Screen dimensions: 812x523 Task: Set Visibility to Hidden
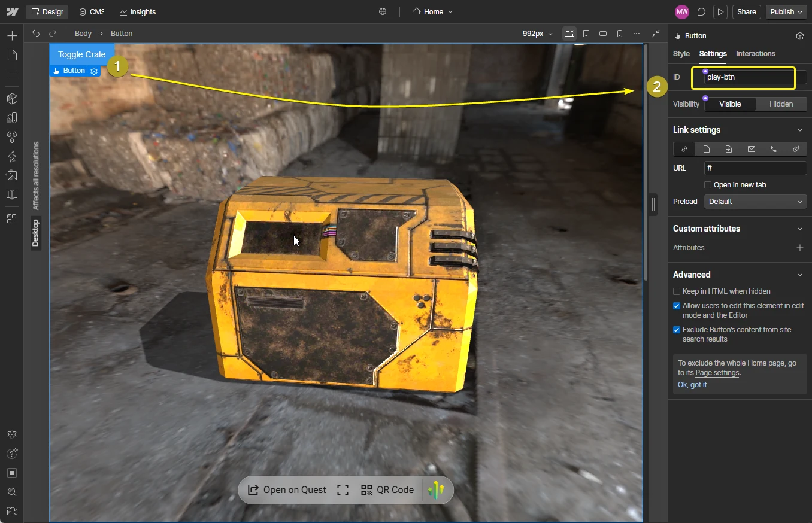click(x=781, y=104)
